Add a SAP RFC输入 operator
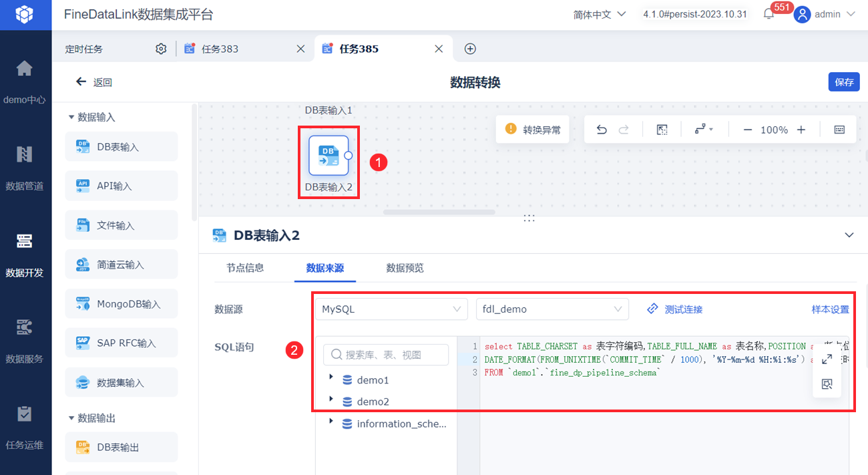Viewport: 868px width, 475px height. pos(122,343)
